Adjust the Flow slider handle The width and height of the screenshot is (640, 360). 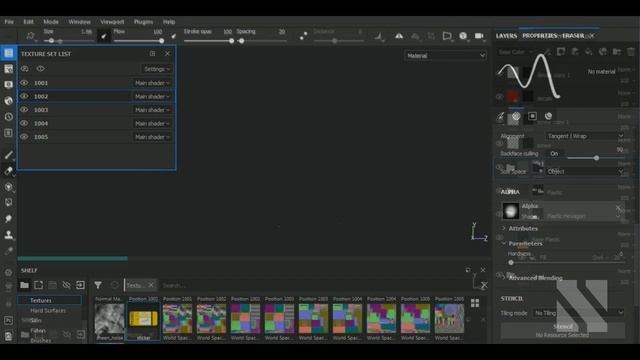click(x=162, y=41)
